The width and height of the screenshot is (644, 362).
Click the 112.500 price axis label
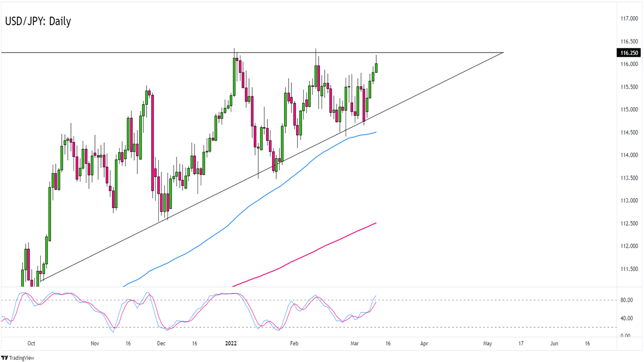tap(628, 224)
